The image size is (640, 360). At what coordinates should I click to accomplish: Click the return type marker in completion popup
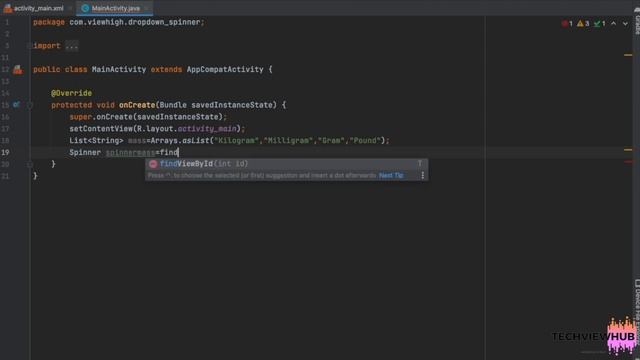[419, 163]
